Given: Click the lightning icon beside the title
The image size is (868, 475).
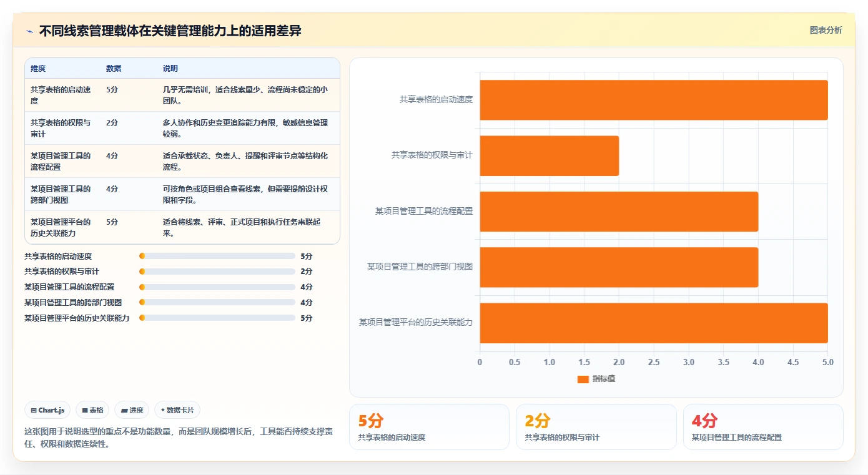Looking at the screenshot, I should pyautogui.click(x=30, y=31).
